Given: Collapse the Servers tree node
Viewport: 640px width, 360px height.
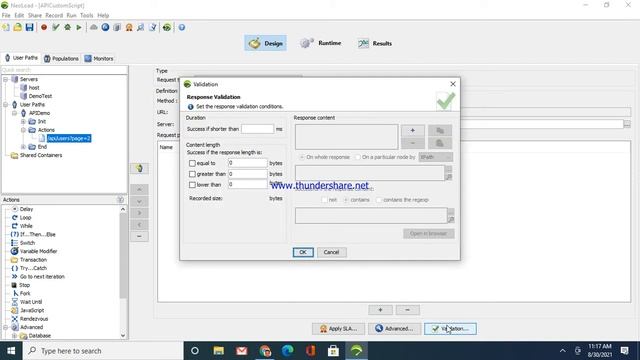Looking at the screenshot, I should [x=6, y=79].
